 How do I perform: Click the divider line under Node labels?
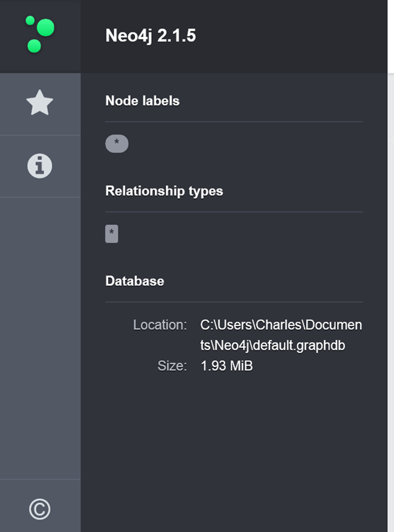pyautogui.click(x=234, y=121)
